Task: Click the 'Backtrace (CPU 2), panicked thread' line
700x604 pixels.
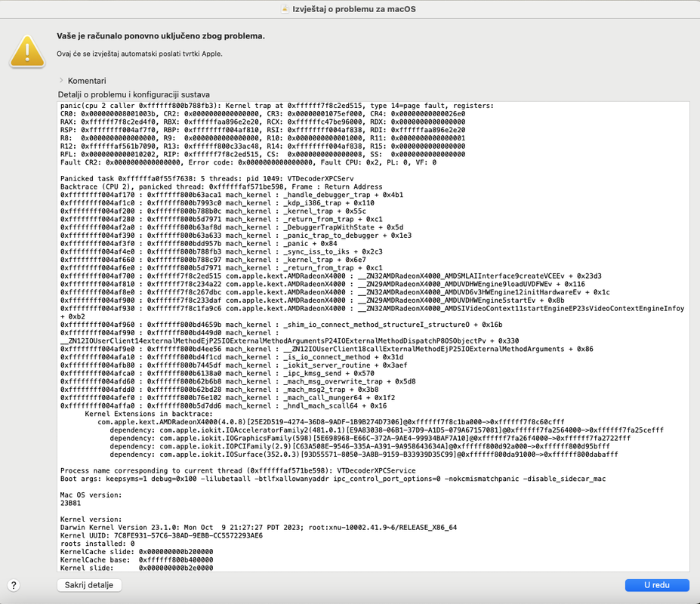Action: tap(221, 186)
